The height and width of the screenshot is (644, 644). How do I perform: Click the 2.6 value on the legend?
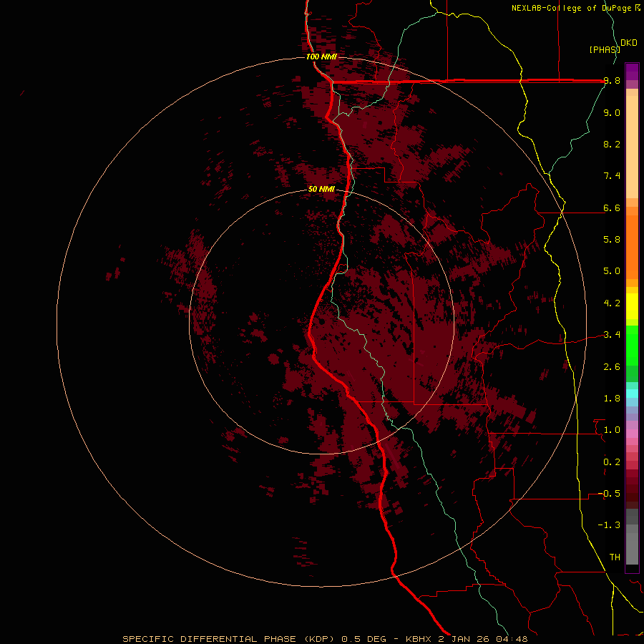coord(612,367)
